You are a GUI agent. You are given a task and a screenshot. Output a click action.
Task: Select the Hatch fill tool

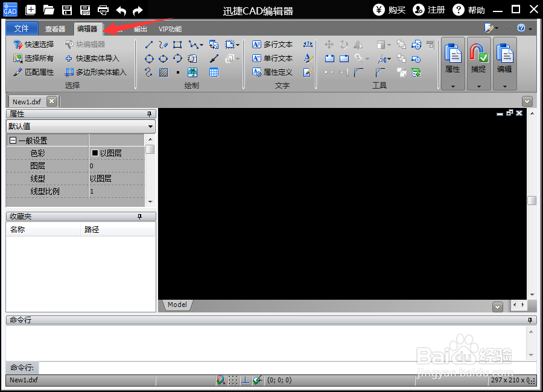point(163,72)
